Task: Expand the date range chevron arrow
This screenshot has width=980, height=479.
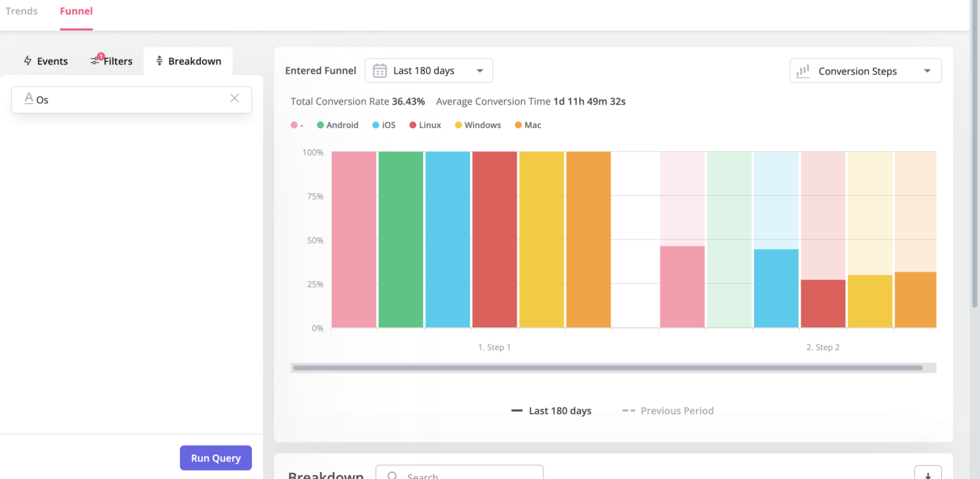Action: pyautogui.click(x=479, y=70)
